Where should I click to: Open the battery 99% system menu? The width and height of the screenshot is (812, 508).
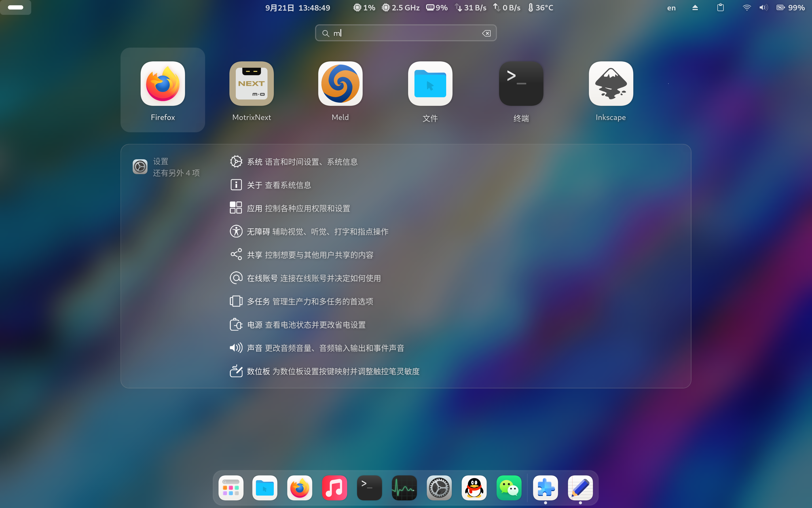790,7
